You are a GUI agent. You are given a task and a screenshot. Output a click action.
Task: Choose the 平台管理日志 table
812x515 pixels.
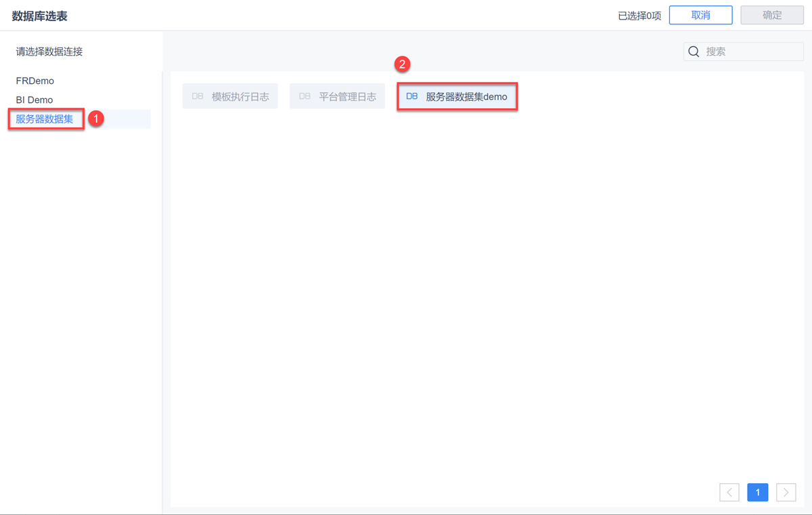[x=338, y=97]
